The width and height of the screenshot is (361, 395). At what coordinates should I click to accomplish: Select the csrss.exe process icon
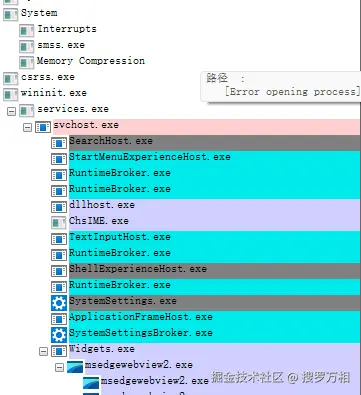(10, 78)
